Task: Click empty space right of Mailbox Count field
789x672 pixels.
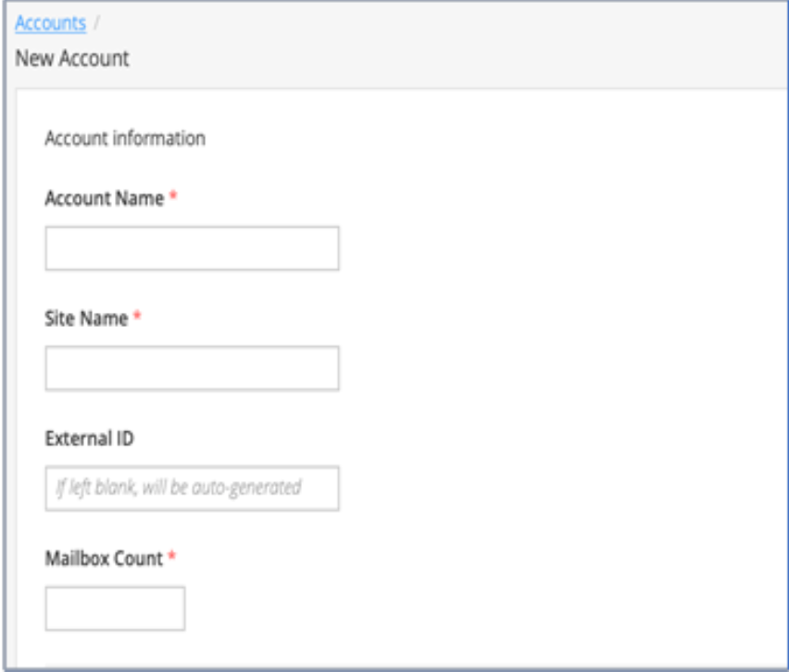Action: tap(478, 608)
